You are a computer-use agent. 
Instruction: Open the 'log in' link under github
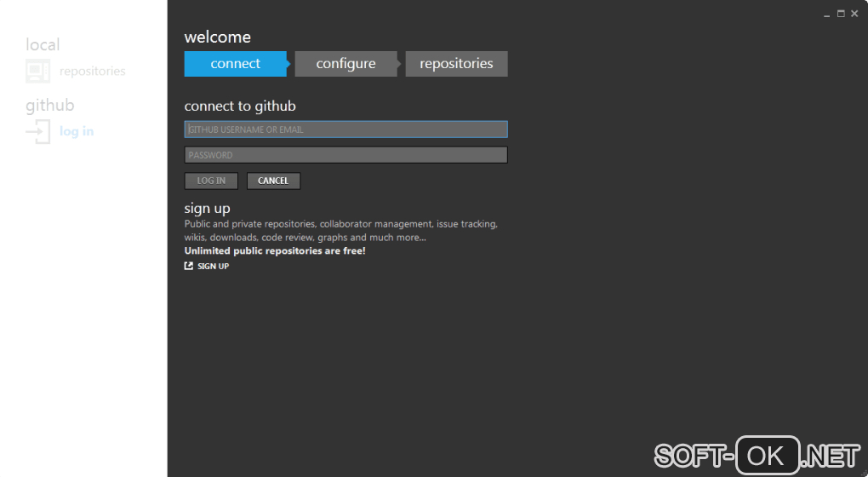pyautogui.click(x=77, y=131)
